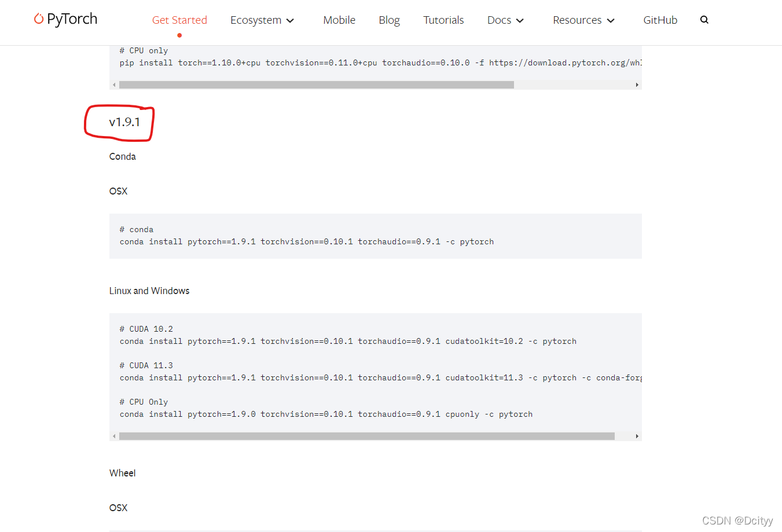Screen dimensions: 782x532
Task: Click the cudatoolkit=11.3 conda install command
Action: (380, 377)
